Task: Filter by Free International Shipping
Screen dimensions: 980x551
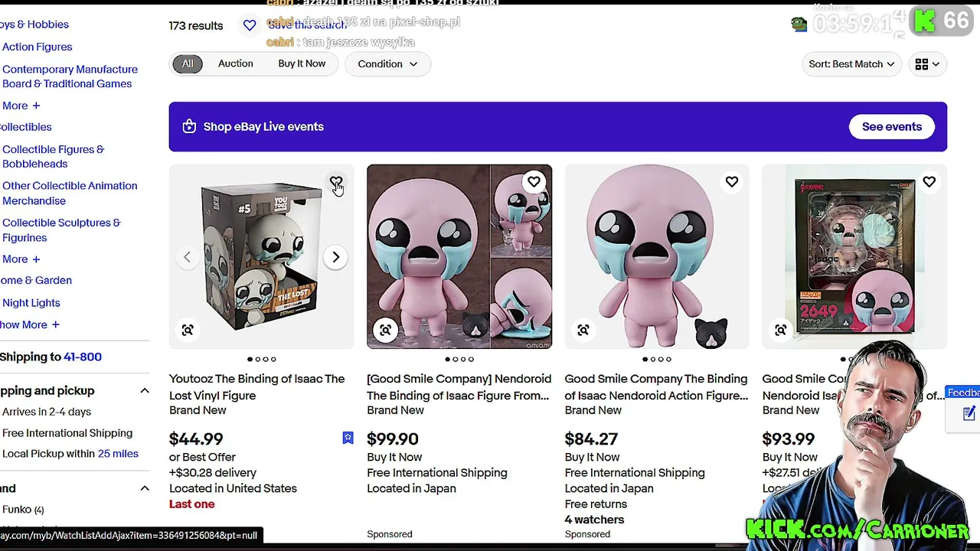Action: click(x=67, y=433)
